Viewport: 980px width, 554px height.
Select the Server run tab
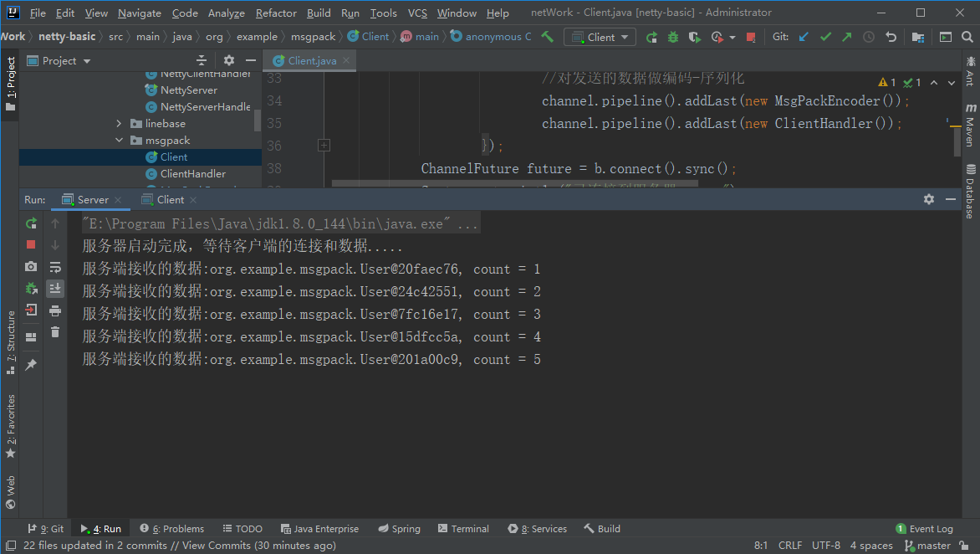pos(93,199)
